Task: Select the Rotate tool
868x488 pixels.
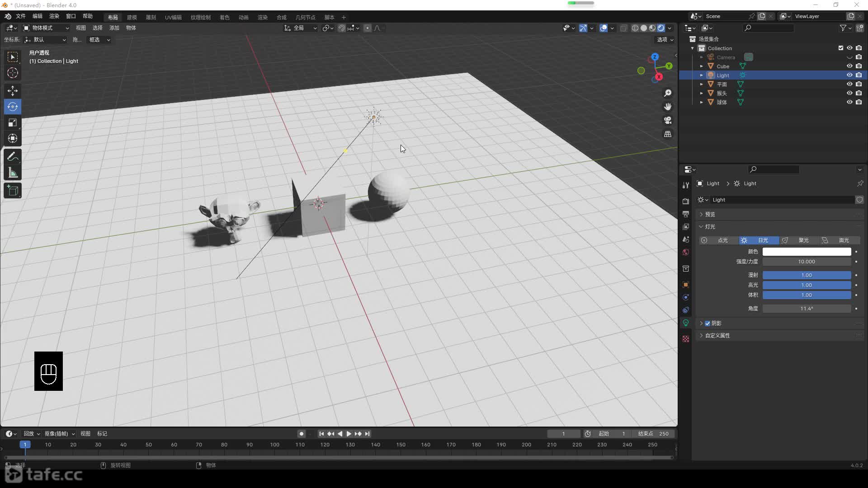Action: [13, 107]
